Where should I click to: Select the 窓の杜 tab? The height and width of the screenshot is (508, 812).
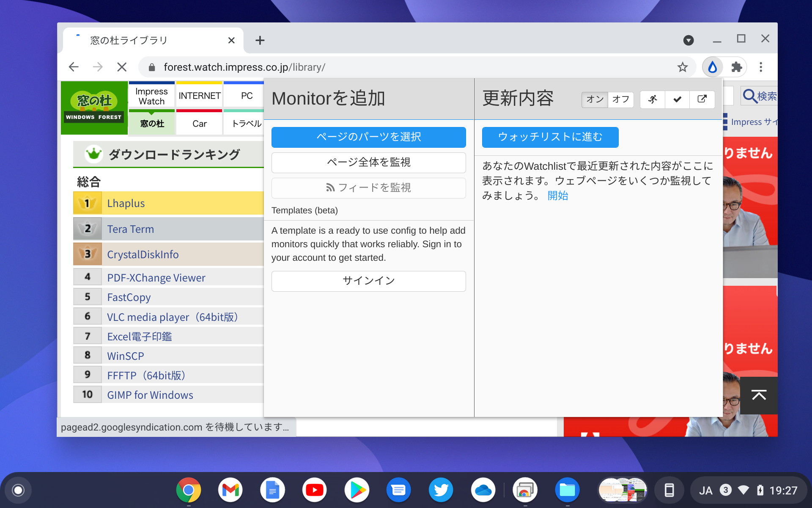click(151, 123)
